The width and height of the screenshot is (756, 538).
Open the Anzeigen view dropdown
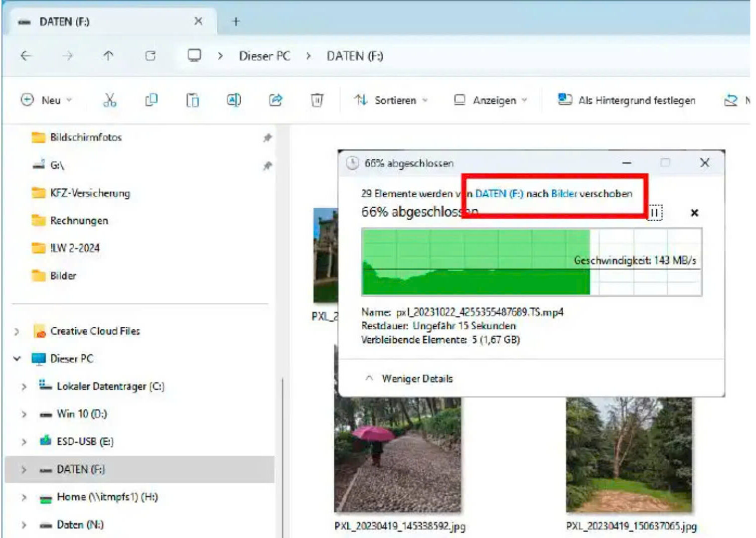490,100
